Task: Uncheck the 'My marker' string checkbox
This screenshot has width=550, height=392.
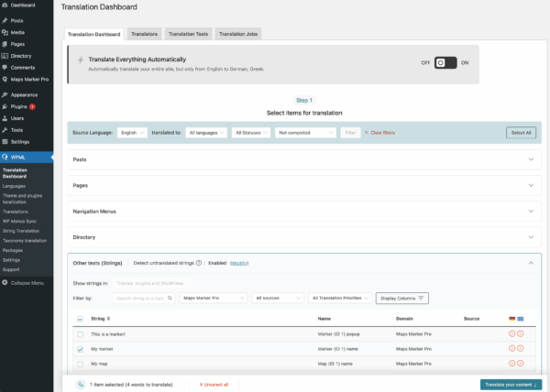Action: pos(81,349)
